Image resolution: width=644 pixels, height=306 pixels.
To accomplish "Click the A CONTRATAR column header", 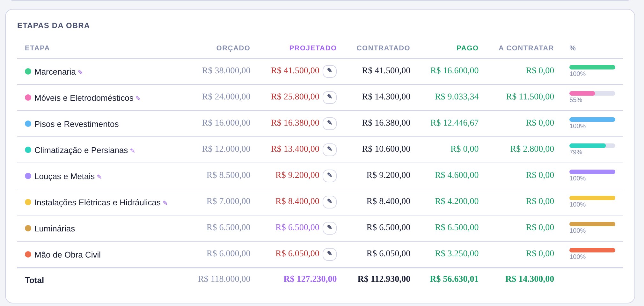I will (x=526, y=48).
